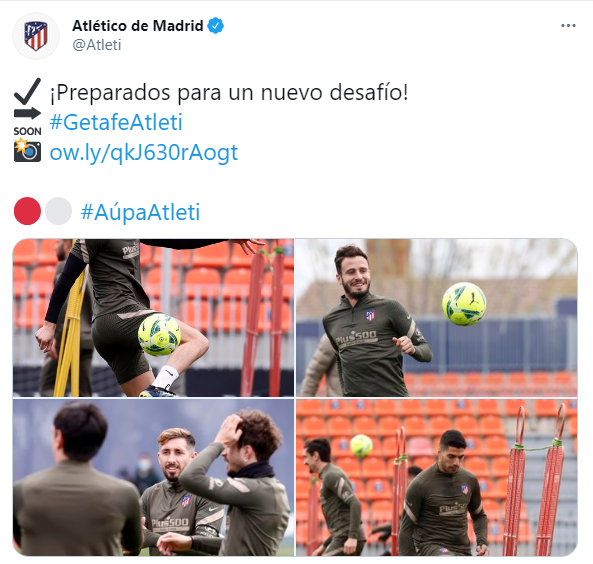Follow the #GetafeAtleti hashtag
The image size is (593, 564).
coord(116,122)
